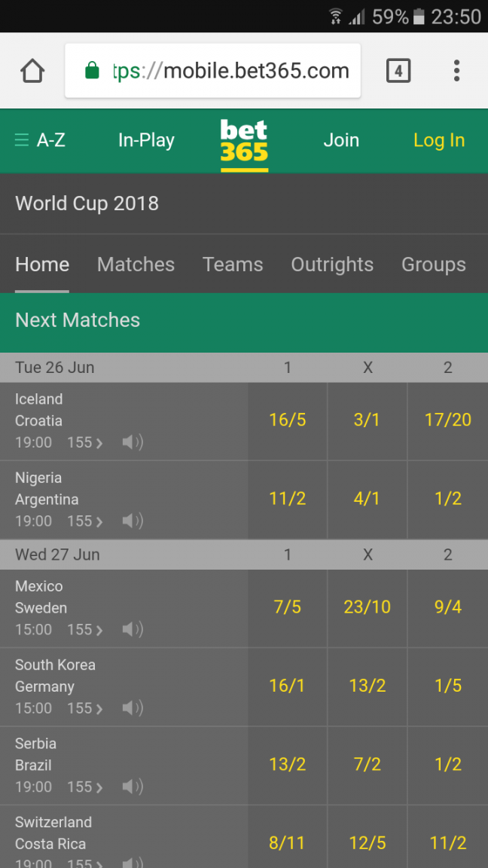Open the A-Z hamburger menu
Screen dimensions: 488x868
tap(40, 140)
